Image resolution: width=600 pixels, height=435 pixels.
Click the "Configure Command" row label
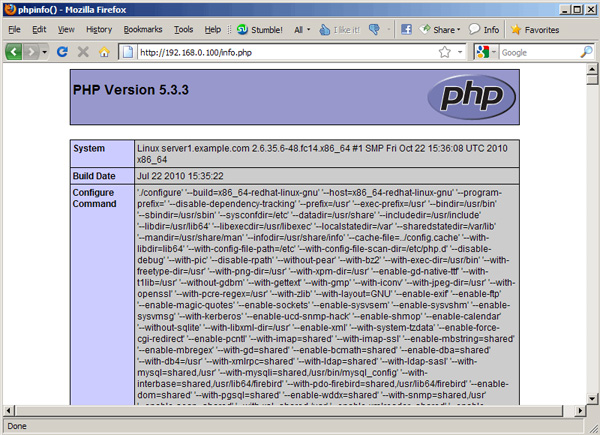(x=95, y=198)
